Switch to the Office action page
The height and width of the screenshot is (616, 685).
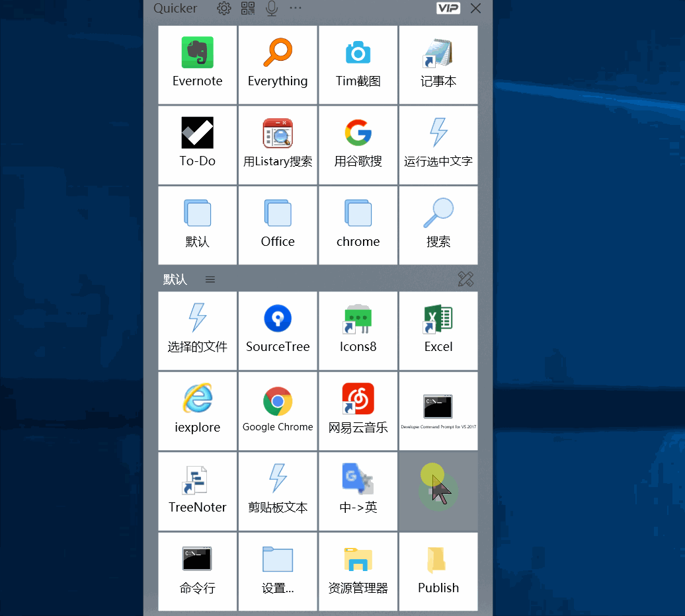click(278, 225)
